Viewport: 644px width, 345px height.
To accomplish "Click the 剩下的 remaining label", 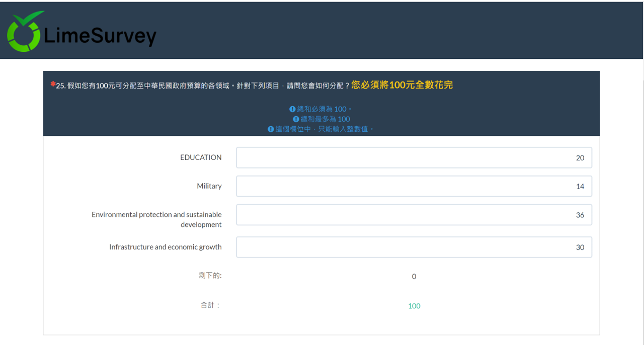I will coord(210,276).
